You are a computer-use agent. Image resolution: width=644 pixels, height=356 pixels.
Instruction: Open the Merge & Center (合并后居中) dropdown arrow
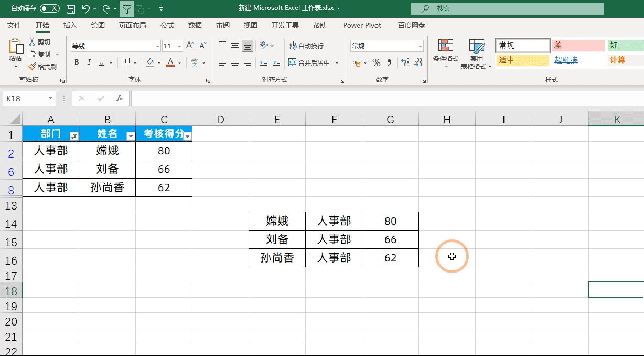(337, 63)
